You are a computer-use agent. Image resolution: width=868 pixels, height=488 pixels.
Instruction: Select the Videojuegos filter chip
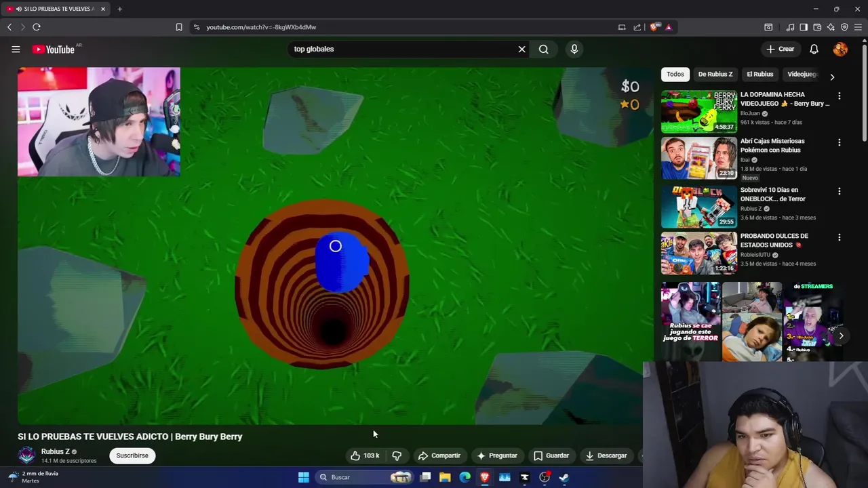tap(803, 74)
